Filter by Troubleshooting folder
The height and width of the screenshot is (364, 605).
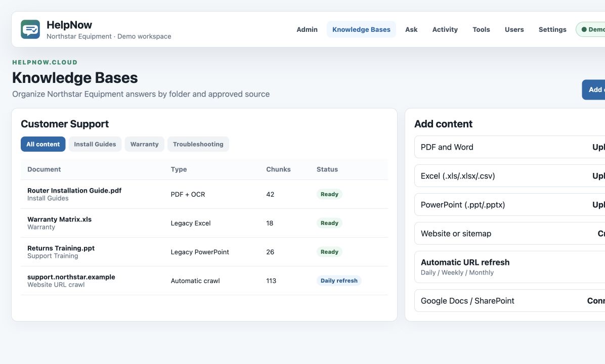coord(198,144)
